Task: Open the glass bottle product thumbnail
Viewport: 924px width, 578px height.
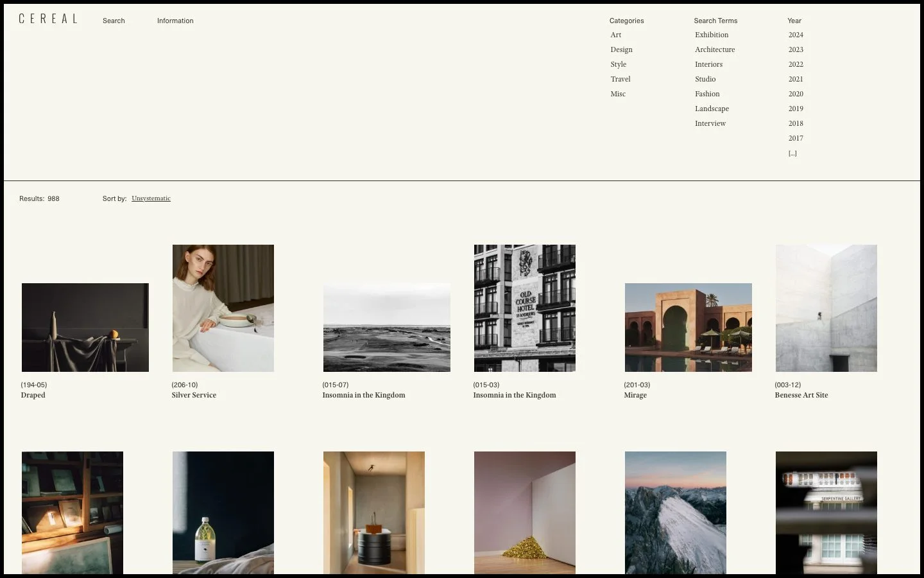Action: tap(223, 512)
